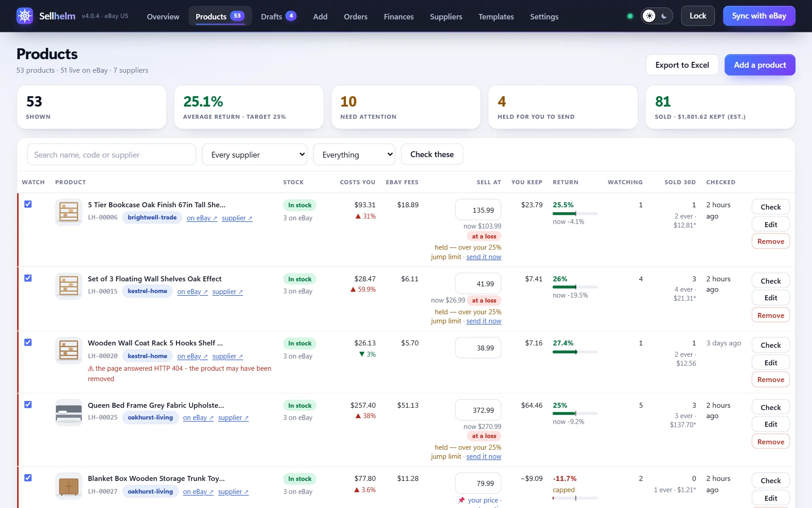Image resolution: width=812 pixels, height=508 pixels.
Task: Open 'on eBay' link for 5 Tier Bookcase
Action: click(x=202, y=218)
